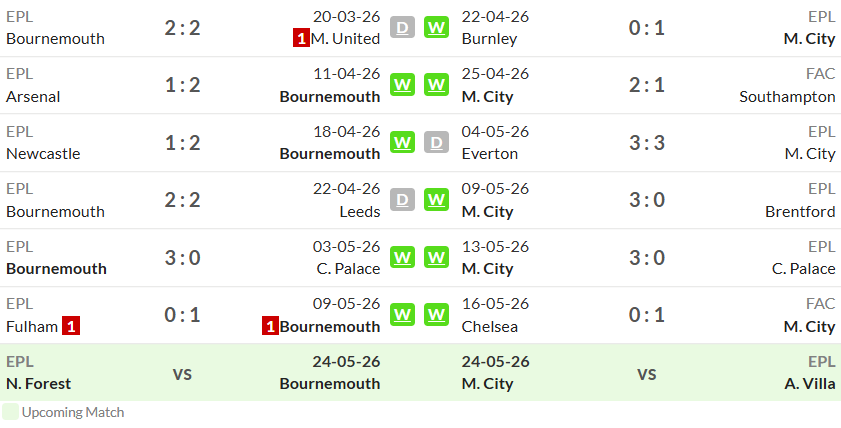This screenshot has width=841, height=428.
Task: Click the W badge for Burnley vs M. City
Action: pos(437,27)
